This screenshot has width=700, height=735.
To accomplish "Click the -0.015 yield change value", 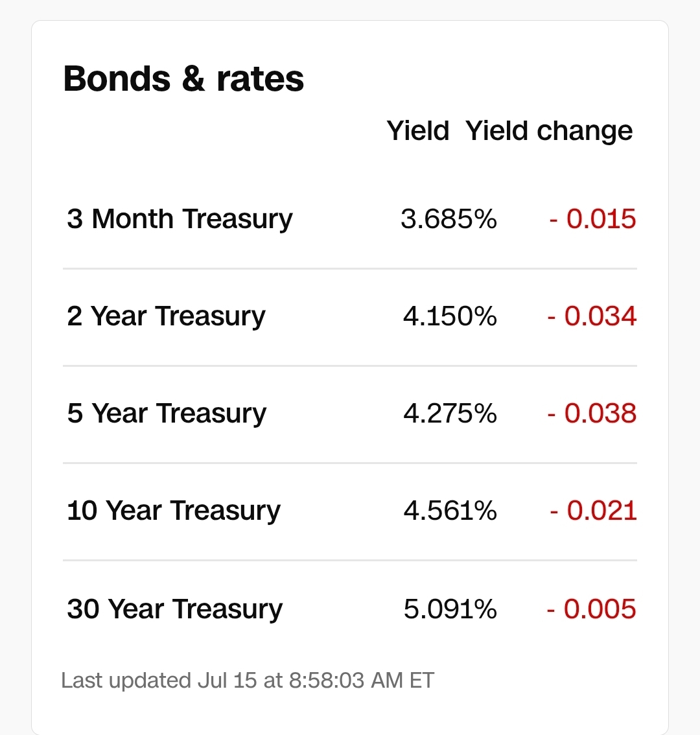I will coord(592,219).
